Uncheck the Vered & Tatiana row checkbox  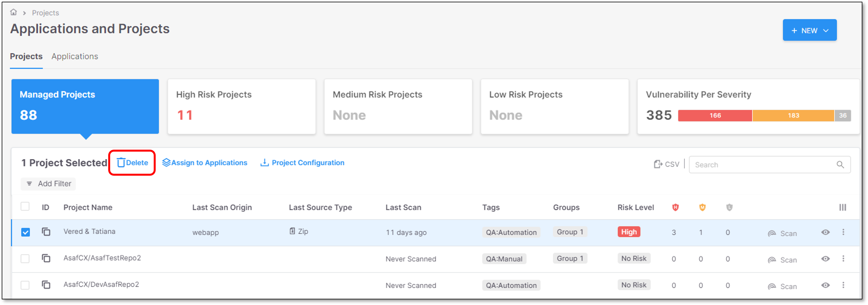click(x=25, y=232)
